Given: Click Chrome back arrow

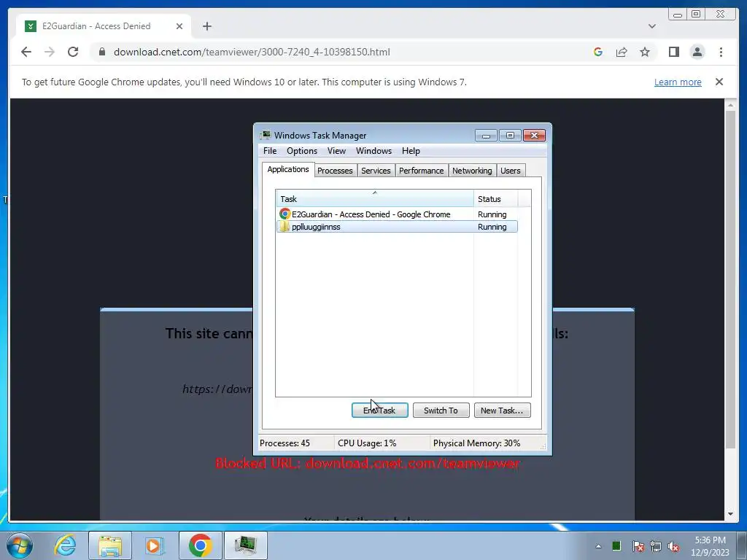Looking at the screenshot, I should pyautogui.click(x=26, y=52).
